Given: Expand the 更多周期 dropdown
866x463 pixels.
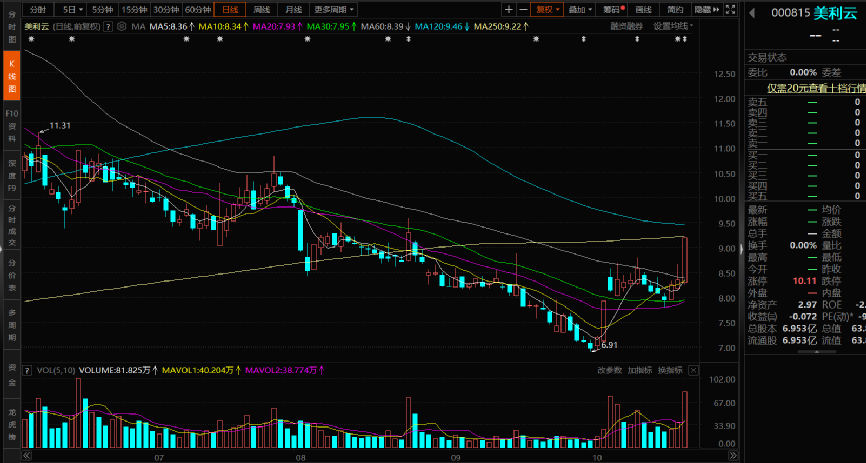Looking at the screenshot, I should coord(337,9).
